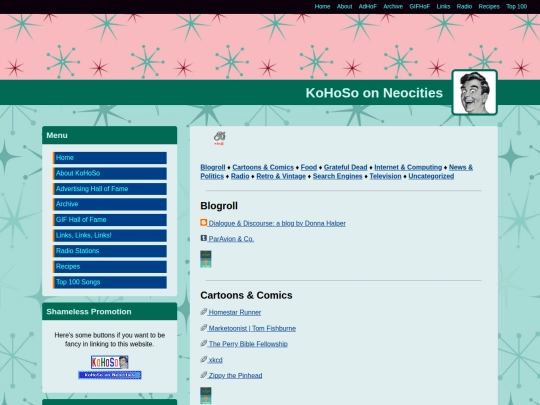Select Recipes in the sidebar Menu
The image size is (540, 405).
coord(110,267)
